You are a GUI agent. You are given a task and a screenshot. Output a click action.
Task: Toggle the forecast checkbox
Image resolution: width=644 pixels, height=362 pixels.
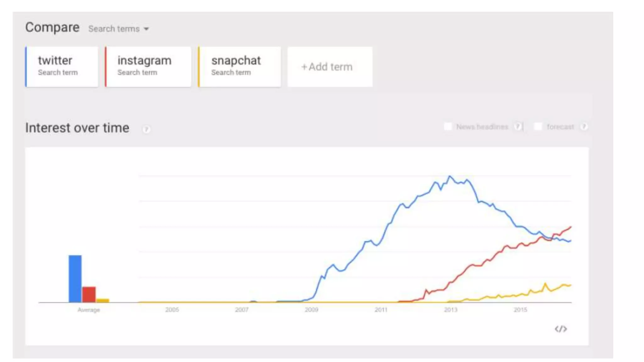coord(538,127)
